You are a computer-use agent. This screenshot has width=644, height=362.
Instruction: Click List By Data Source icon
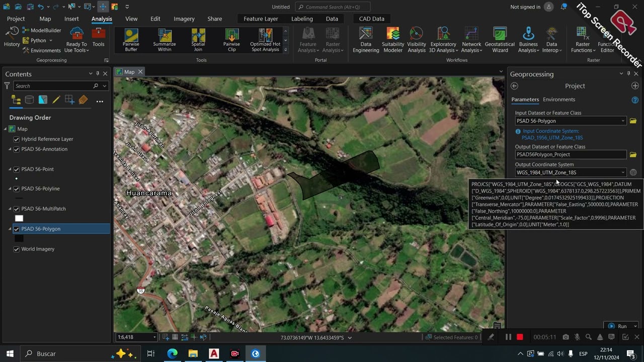pos(29,101)
